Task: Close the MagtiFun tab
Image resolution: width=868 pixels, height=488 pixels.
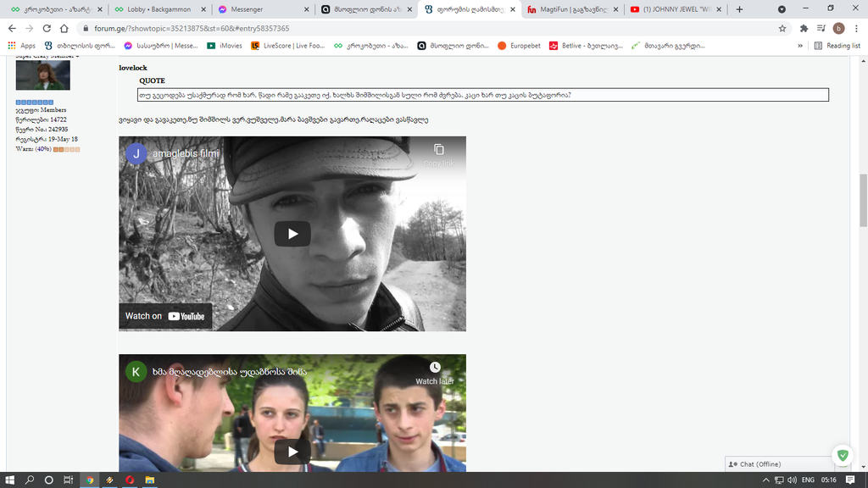Action: (x=615, y=9)
